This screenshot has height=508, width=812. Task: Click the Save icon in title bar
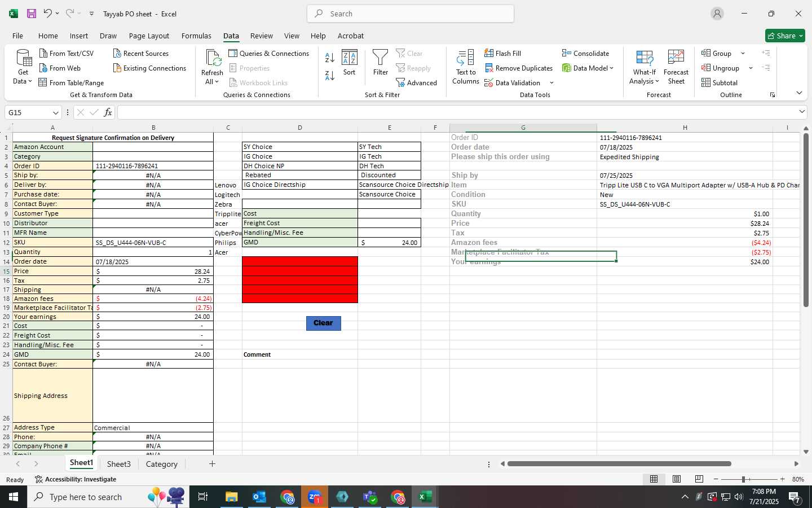(32, 14)
